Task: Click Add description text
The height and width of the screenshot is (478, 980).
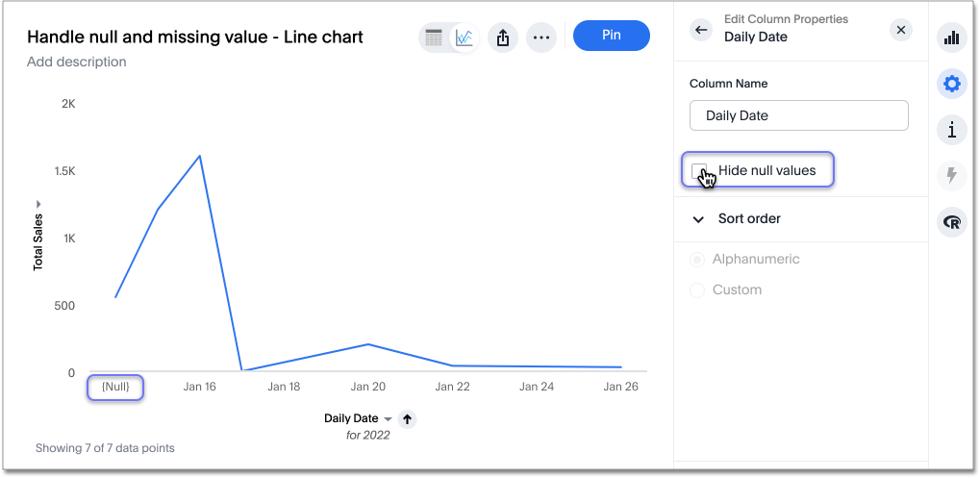Action: coord(77,63)
